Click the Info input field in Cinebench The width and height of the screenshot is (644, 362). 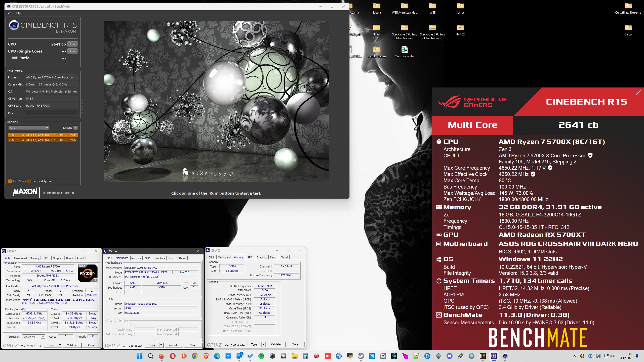point(51,113)
